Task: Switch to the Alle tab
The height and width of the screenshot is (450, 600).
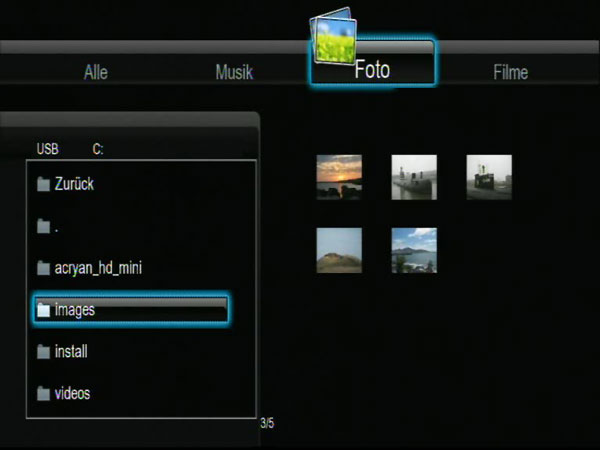Action: click(x=96, y=72)
